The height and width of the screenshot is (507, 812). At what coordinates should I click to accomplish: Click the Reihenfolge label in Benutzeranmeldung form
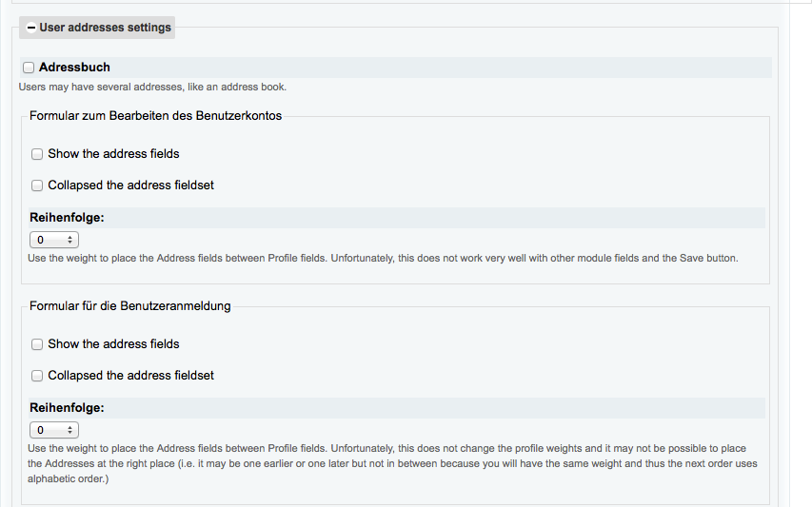point(67,407)
